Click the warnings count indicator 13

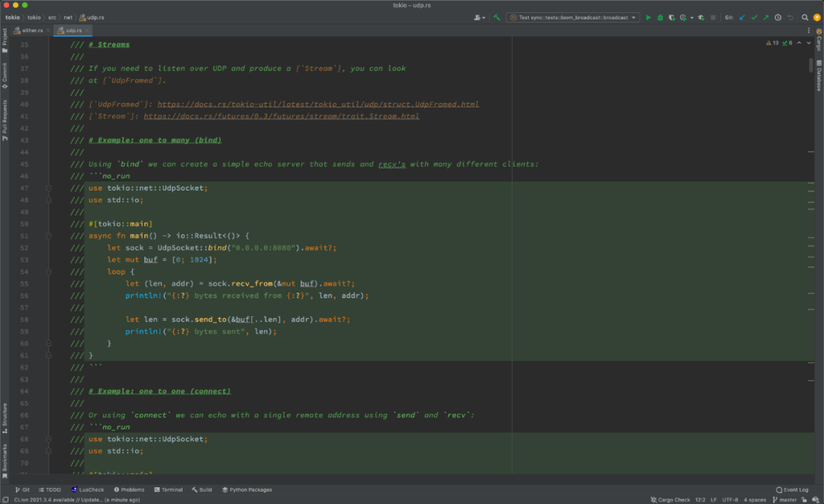pos(772,43)
